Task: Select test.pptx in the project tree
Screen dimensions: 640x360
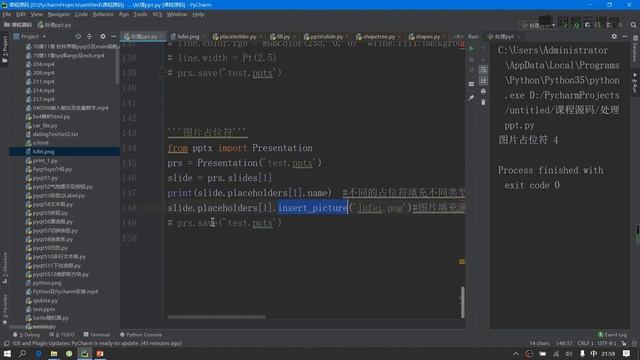Action: [x=43, y=309]
